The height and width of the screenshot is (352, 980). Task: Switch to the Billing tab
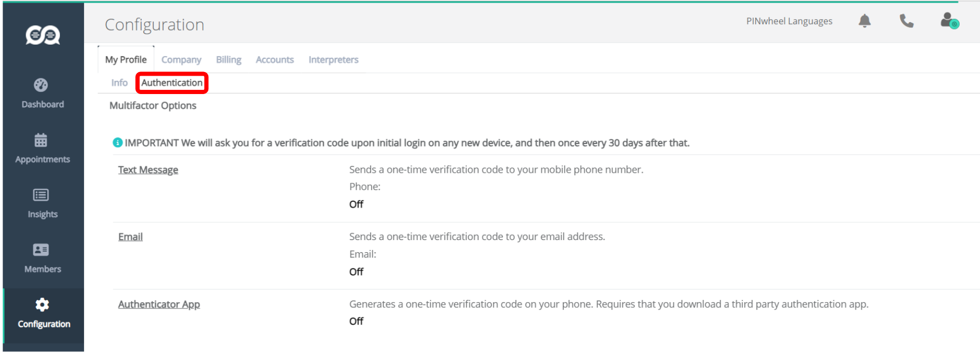point(229,60)
